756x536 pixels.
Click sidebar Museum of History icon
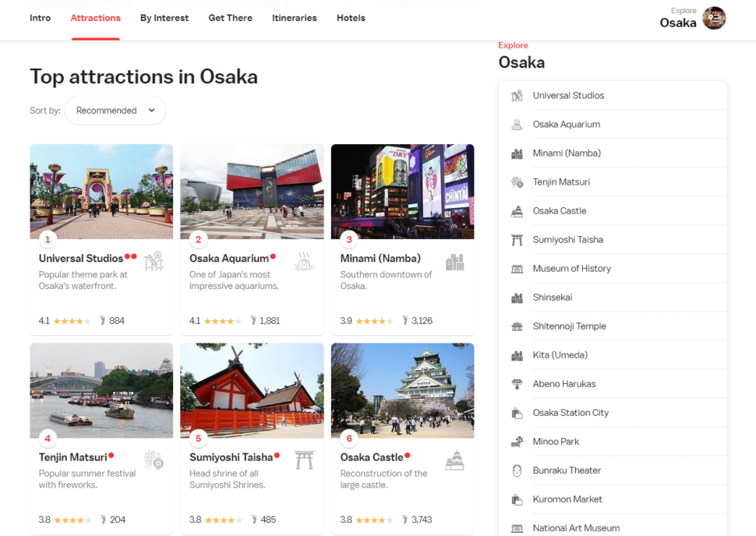click(517, 269)
